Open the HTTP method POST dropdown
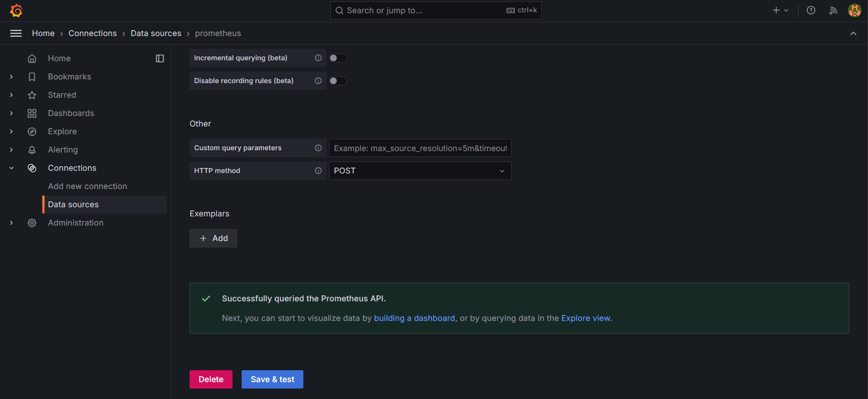This screenshot has height=399, width=868. pyautogui.click(x=420, y=171)
